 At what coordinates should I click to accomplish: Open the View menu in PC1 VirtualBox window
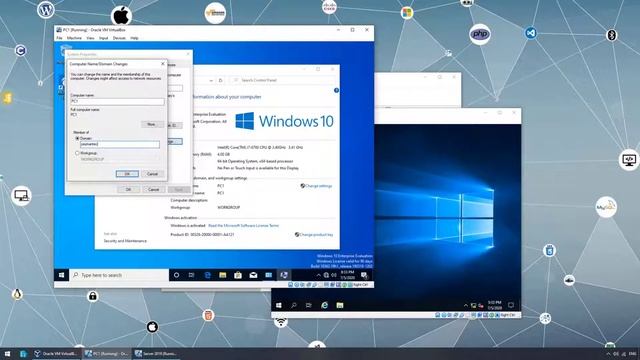point(90,38)
